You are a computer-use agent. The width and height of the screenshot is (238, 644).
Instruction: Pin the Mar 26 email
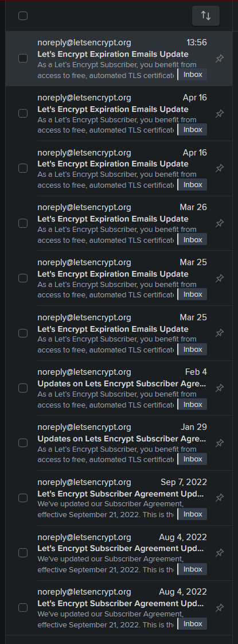point(220,223)
